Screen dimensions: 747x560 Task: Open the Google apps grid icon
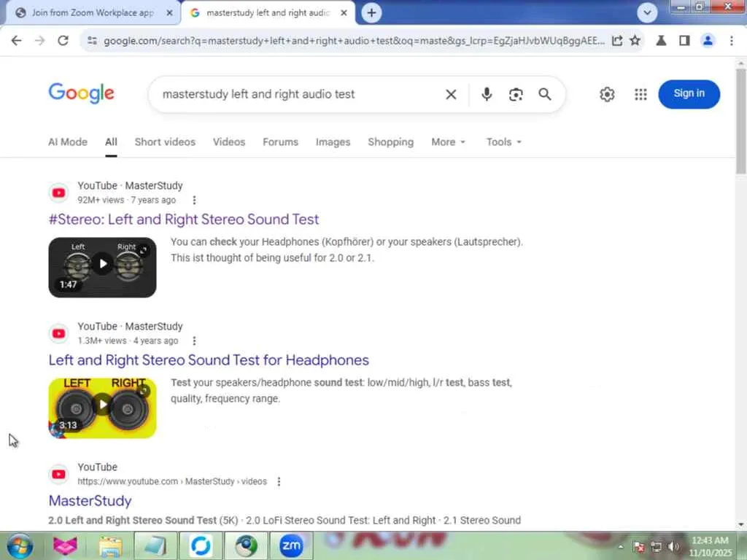640,94
